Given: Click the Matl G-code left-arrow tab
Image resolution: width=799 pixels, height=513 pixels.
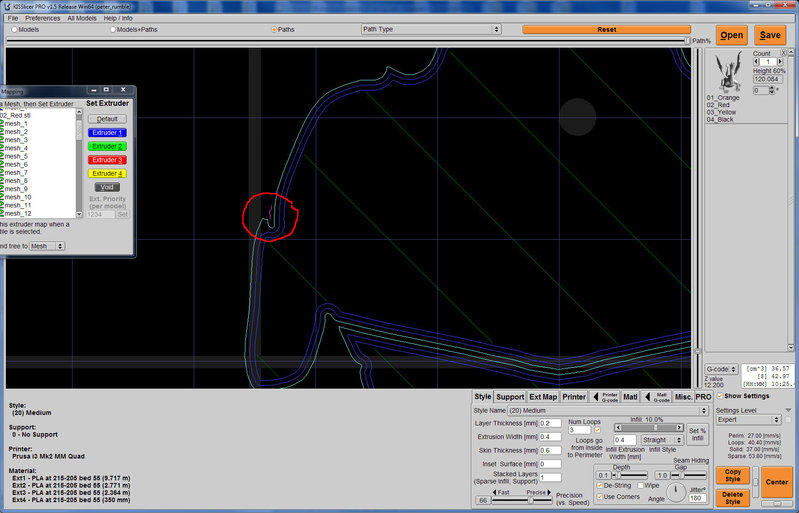Looking at the screenshot, I should click(x=656, y=397).
